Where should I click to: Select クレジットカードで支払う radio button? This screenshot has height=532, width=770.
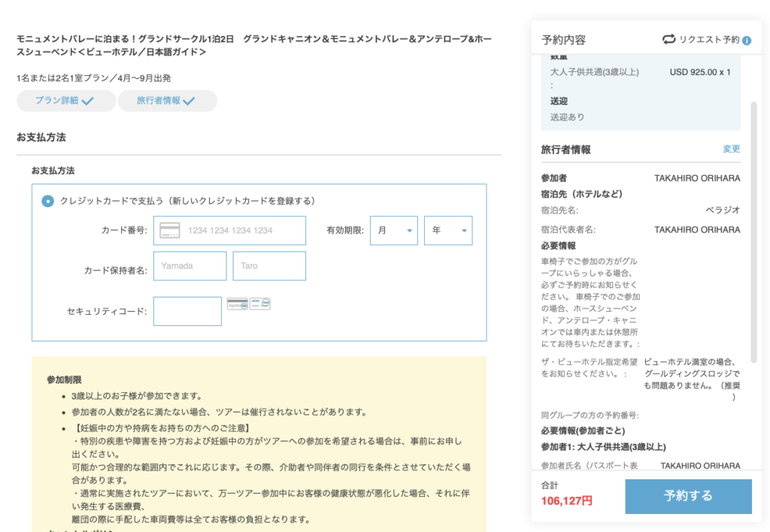(x=47, y=201)
